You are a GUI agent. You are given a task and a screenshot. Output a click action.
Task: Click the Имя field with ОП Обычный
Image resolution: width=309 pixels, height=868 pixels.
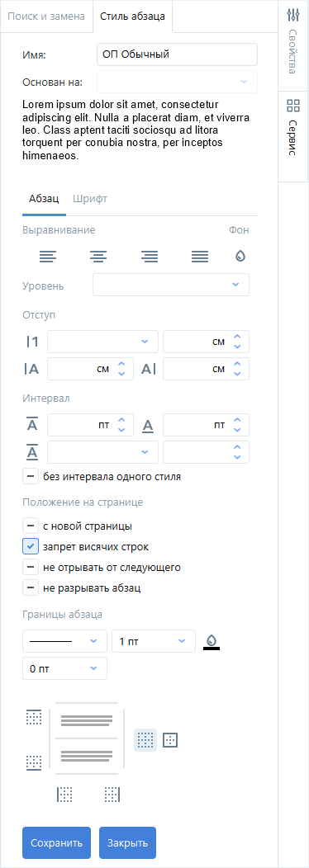click(177, 54)
